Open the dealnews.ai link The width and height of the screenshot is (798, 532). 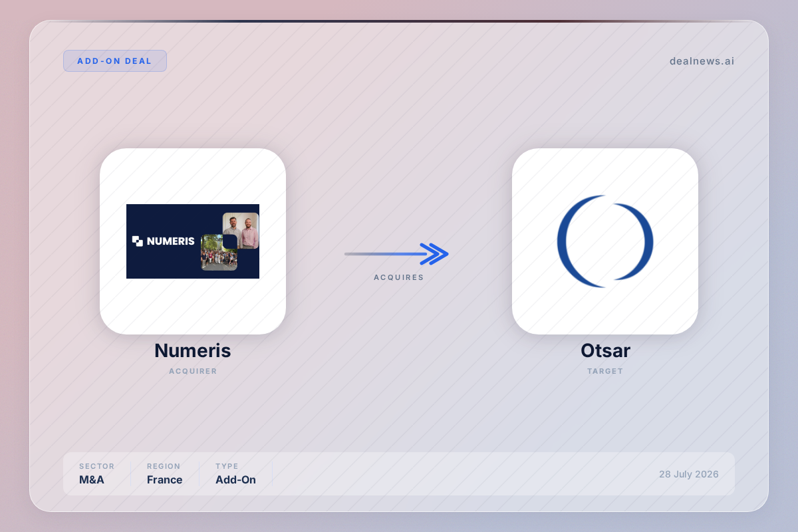702,61
